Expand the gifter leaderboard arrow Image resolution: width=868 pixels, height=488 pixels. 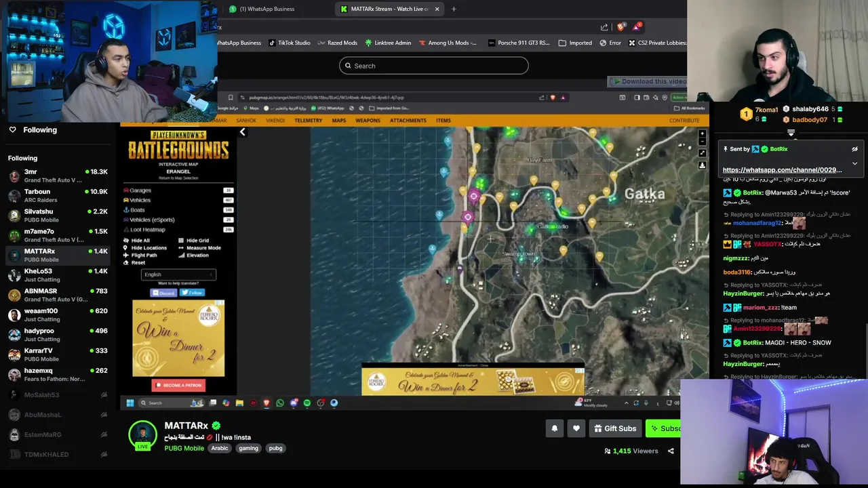pos(791,133)
